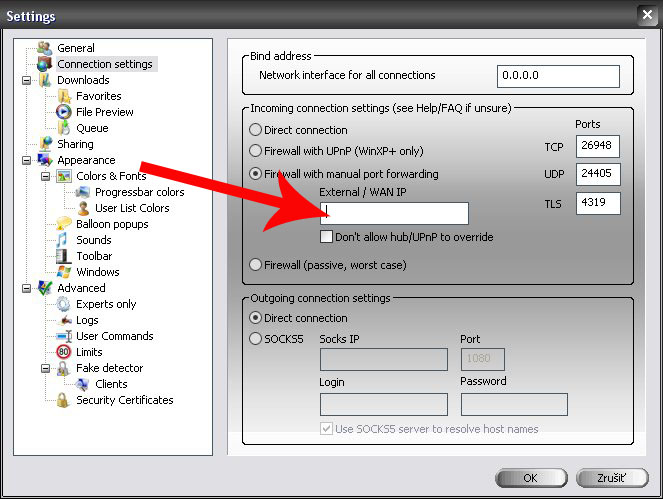Image resolution: width=663 pixels, height=499 pixels.
Task: Select Firewall with UPnP radio button
Action: coord(256,151)
